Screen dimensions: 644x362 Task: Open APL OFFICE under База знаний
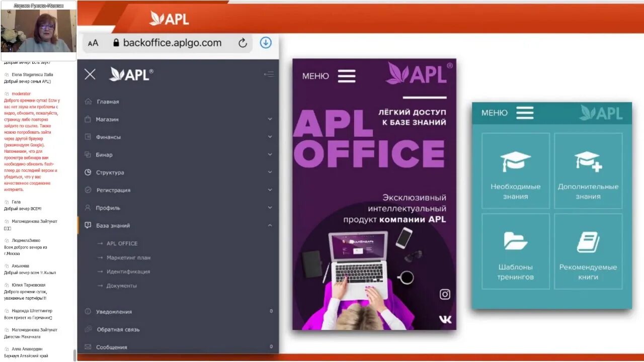(122, 243)
